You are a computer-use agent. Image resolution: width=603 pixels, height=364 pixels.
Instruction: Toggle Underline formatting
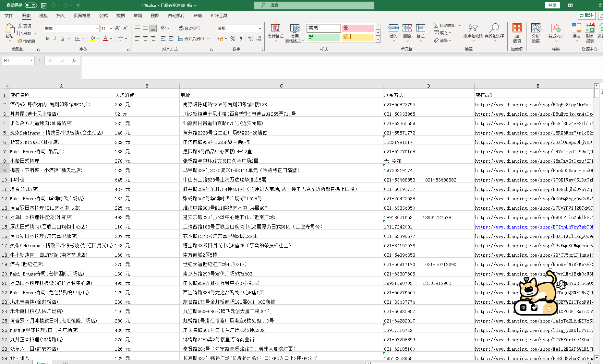[x=63, y=39]
